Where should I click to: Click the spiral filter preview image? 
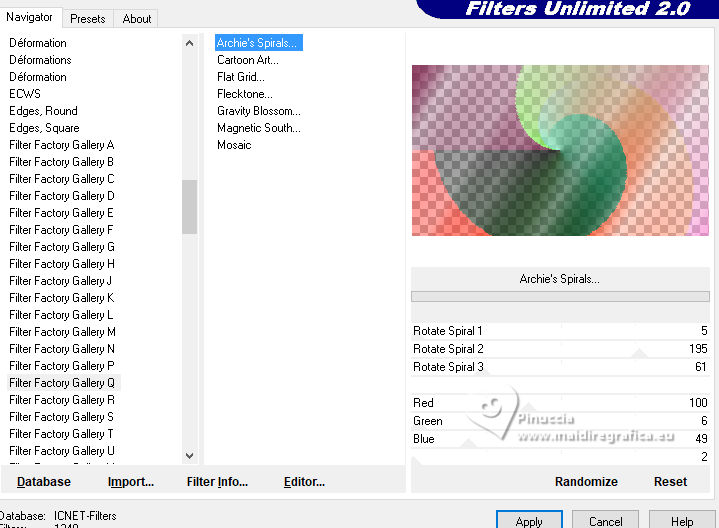pyautogui.click(x=560, y=150)
